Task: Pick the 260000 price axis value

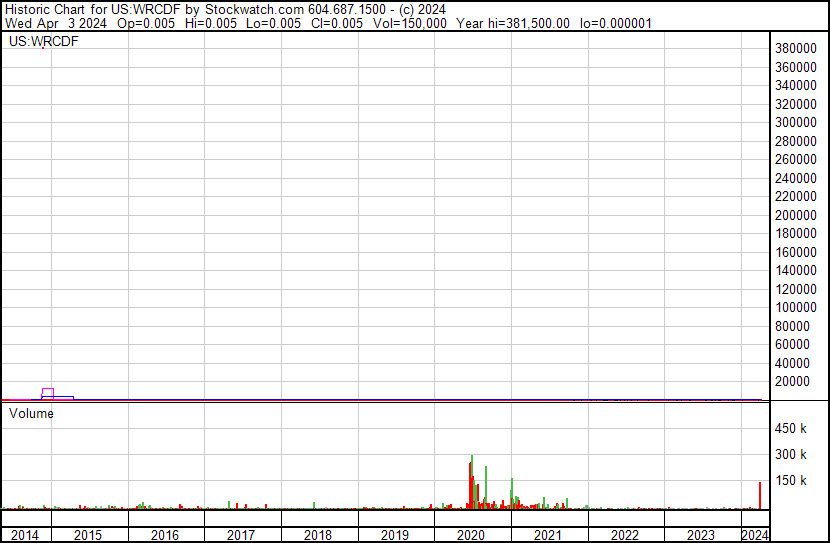Action: tap(796, 159)
